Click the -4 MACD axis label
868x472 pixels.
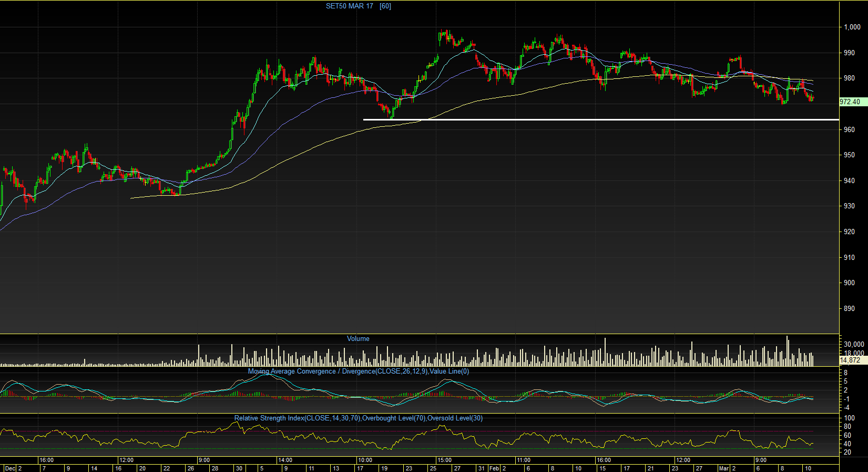coord(846,408)
